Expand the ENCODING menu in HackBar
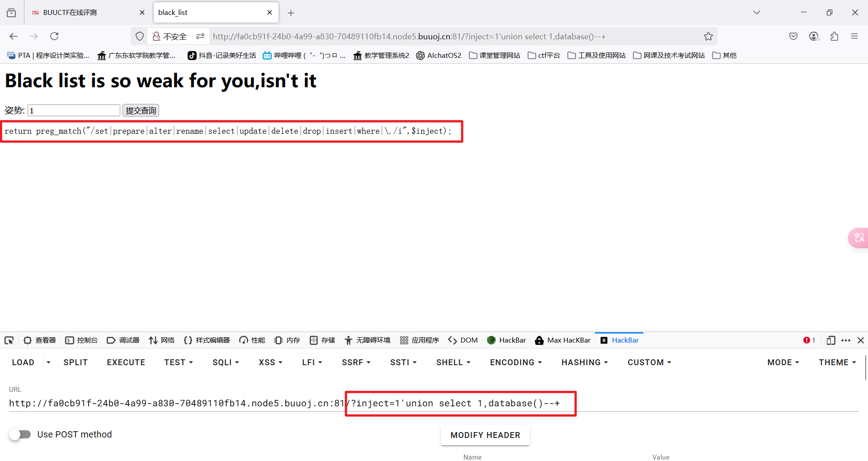 click(x=515, y=362)
